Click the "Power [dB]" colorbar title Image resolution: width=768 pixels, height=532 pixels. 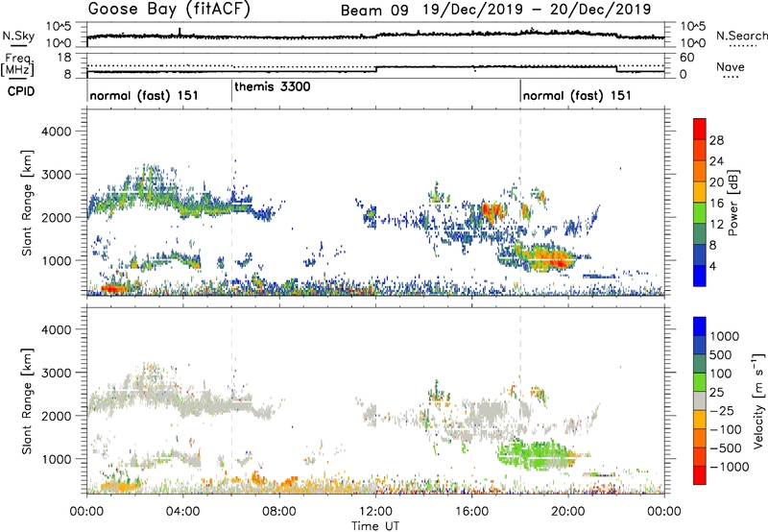pos(732,203)
